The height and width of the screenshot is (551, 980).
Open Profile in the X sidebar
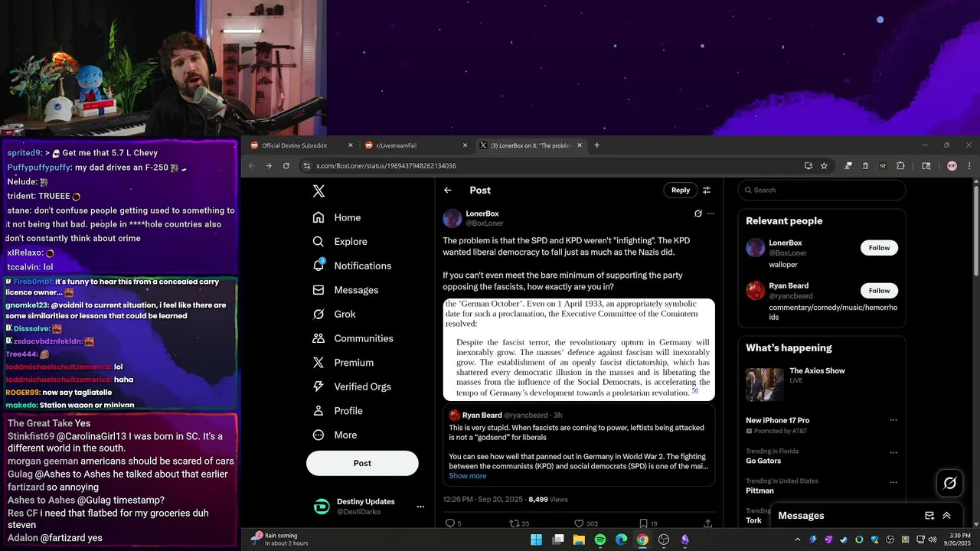click(338, 411)
